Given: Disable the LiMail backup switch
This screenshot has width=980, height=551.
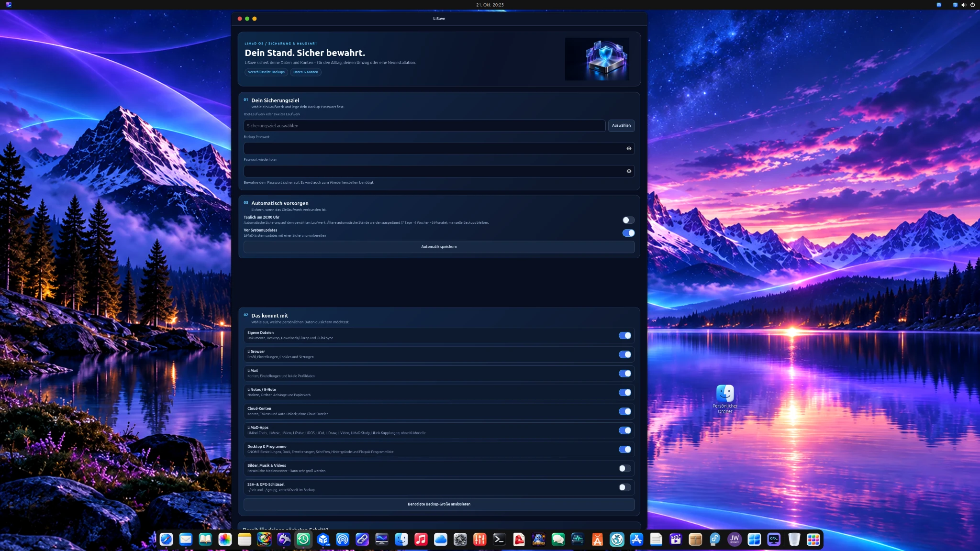Looking at the screenshot, I should pyautogui.click(x=625, y=374).
